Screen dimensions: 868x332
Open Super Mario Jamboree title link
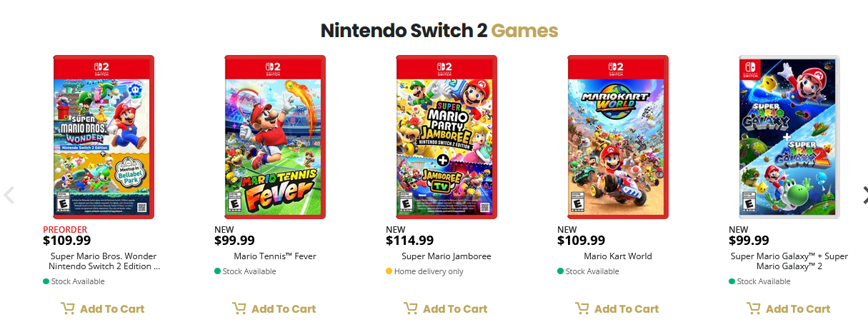pyautogui.click(x=447, y=256)
